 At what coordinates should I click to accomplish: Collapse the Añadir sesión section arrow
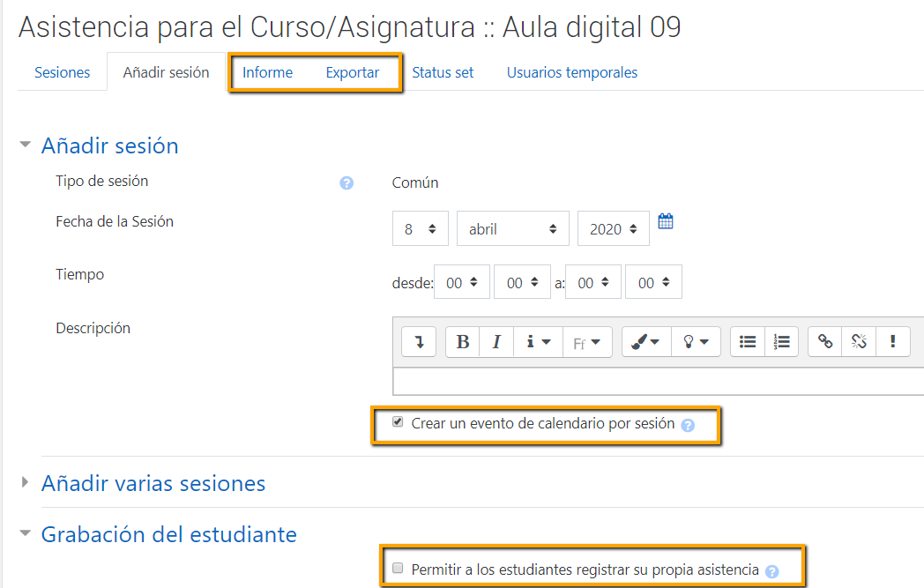coord(25,145)
